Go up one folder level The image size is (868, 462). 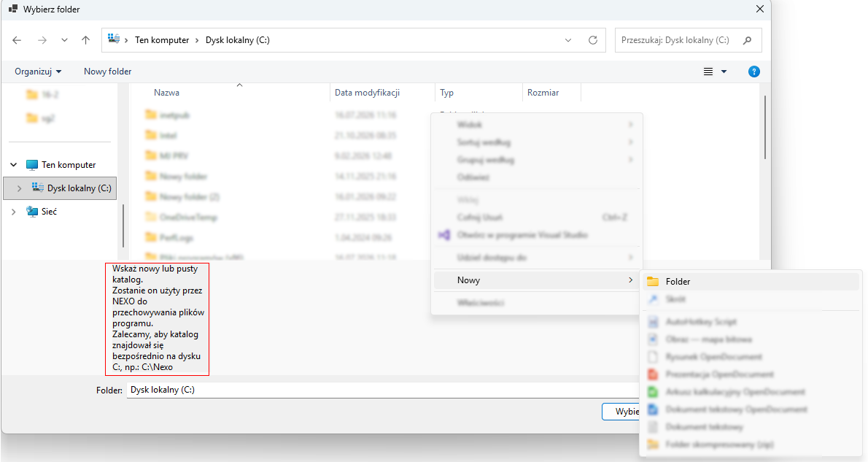click(x=85, y=40)
